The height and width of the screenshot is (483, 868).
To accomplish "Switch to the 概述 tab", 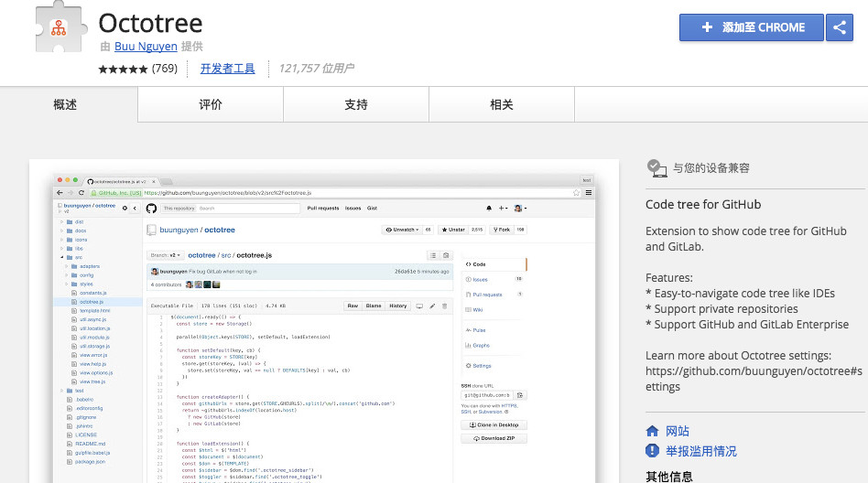I will (65, 104).
